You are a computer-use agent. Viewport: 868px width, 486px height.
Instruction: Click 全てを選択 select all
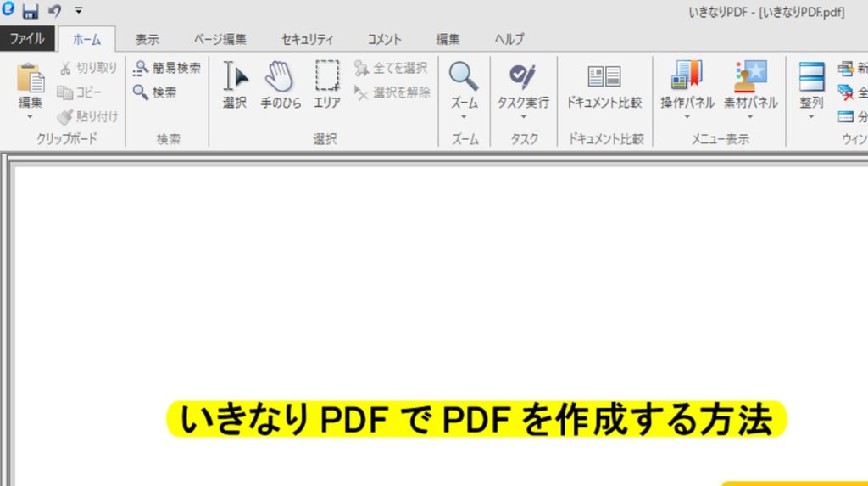click(391, 68)
